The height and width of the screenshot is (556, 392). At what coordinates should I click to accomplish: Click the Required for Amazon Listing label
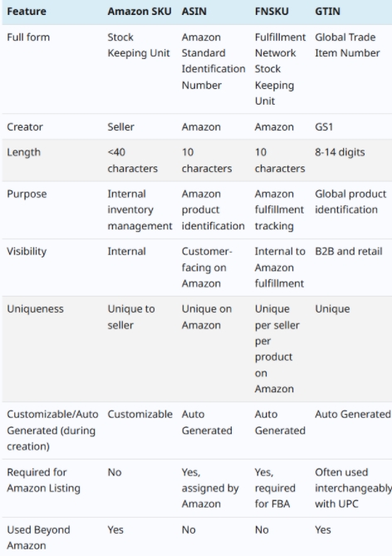[x=43, y=480]
